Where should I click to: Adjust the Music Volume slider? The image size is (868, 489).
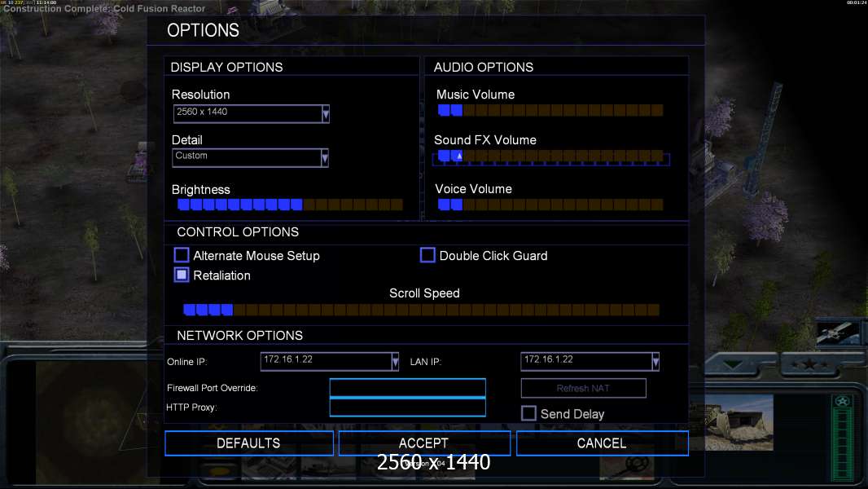tap(550, 110)
